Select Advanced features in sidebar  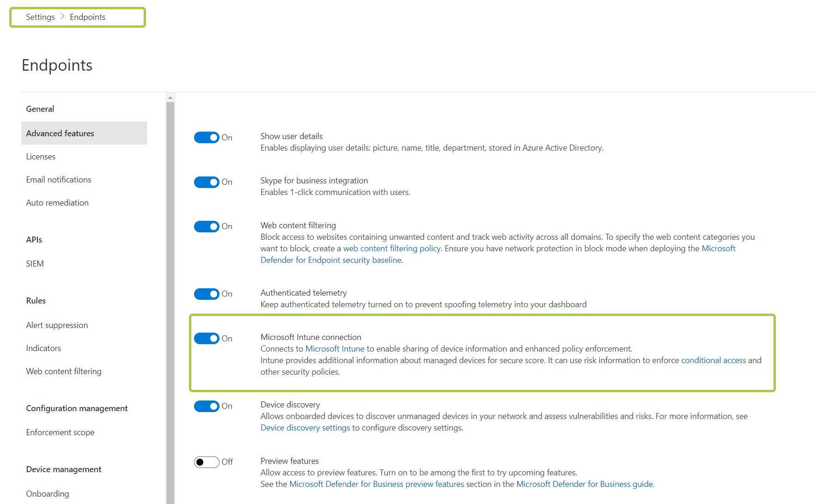click(x=84, y=133)
